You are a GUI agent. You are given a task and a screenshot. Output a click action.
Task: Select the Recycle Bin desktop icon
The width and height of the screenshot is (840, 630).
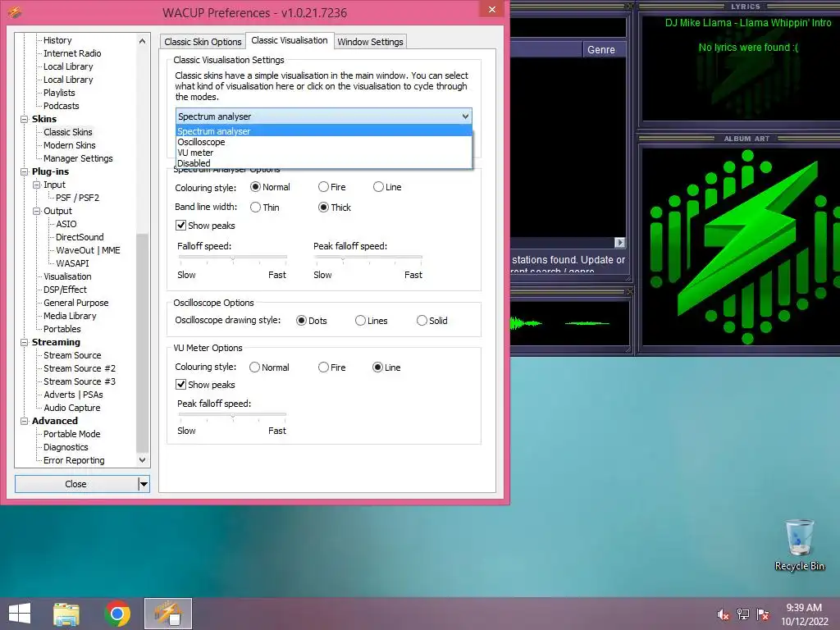pyautogui.click(x=799, y=546)
